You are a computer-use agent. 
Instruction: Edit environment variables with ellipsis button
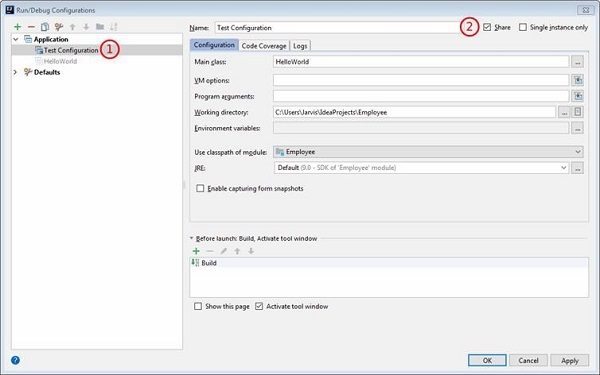coord(577,128)
